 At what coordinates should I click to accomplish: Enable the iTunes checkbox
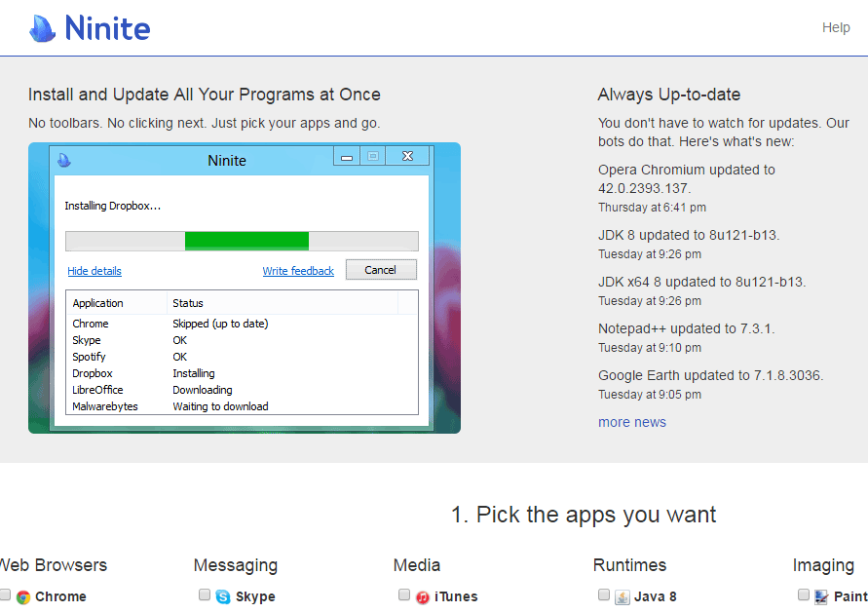(x=404, y=594)
